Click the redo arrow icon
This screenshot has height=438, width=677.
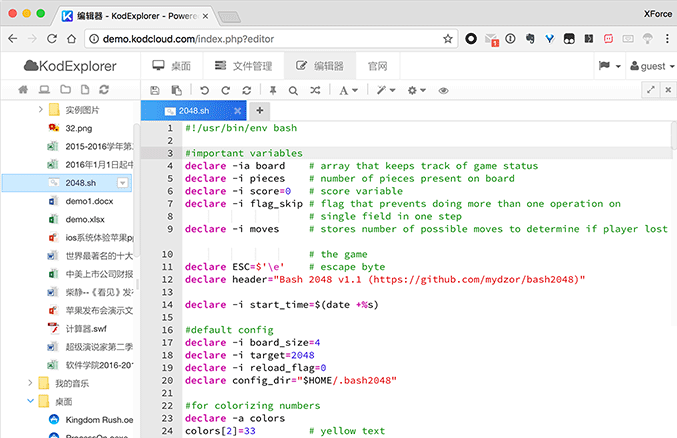coord(223,90)
